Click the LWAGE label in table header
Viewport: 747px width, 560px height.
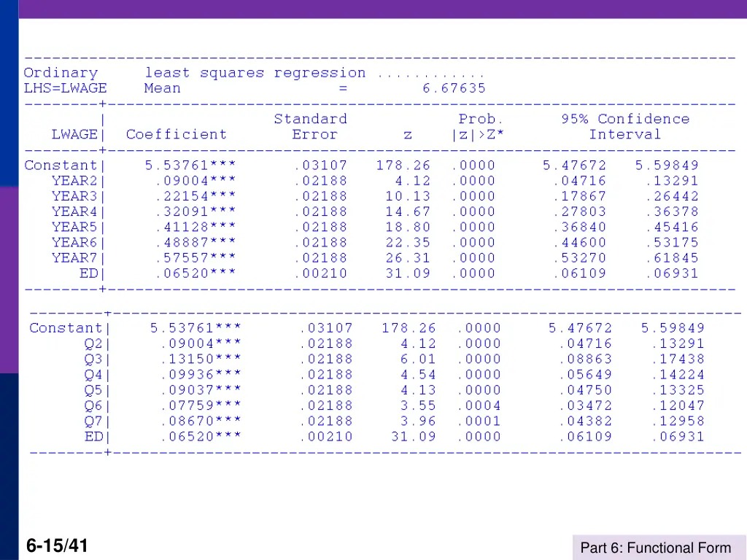coord(74,134)
